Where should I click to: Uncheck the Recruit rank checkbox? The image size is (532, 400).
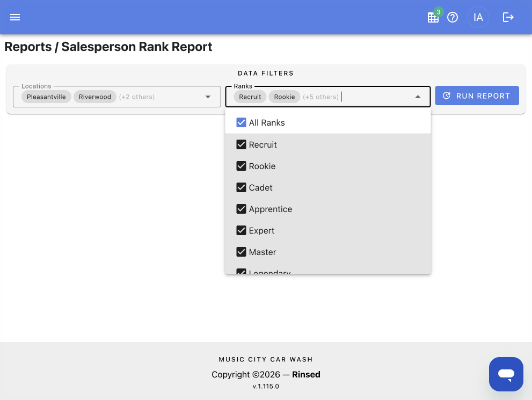[x=241, y=144]
